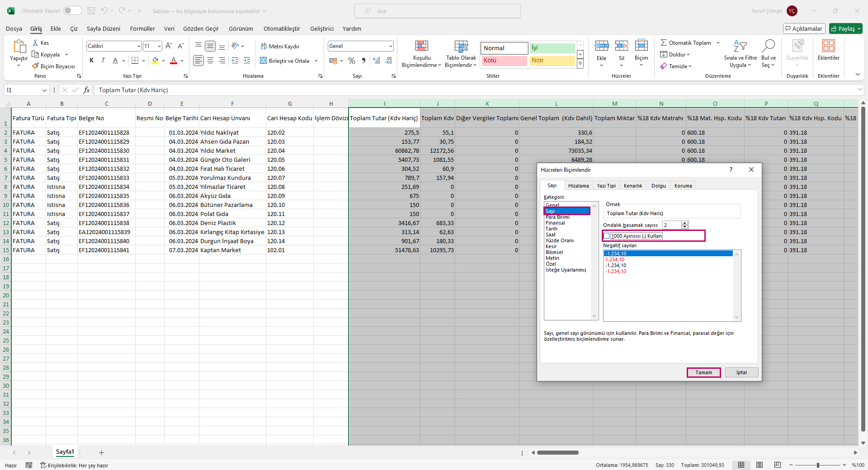
Task: Click the Underline button
Action: (x=115, y=61)
